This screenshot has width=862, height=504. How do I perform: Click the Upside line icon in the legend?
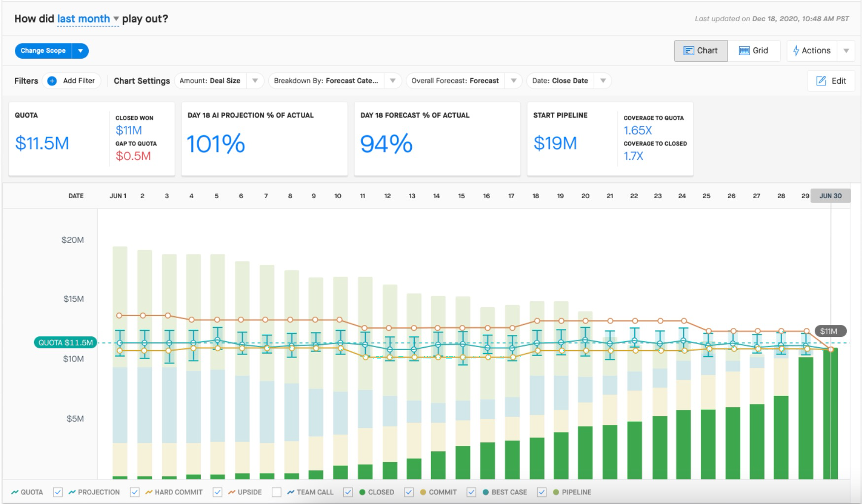[x=232, y=492]
